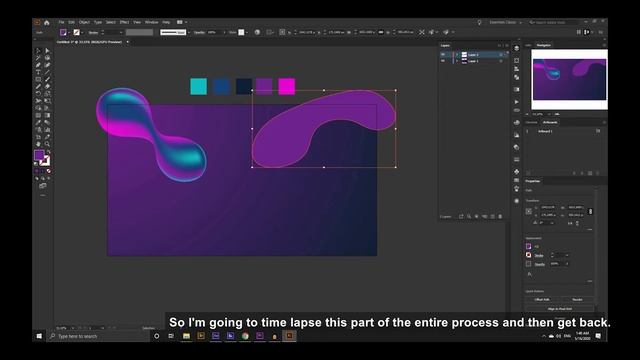
Task: Open Chrome from the Windows taskbar
Action: point(245,336)
